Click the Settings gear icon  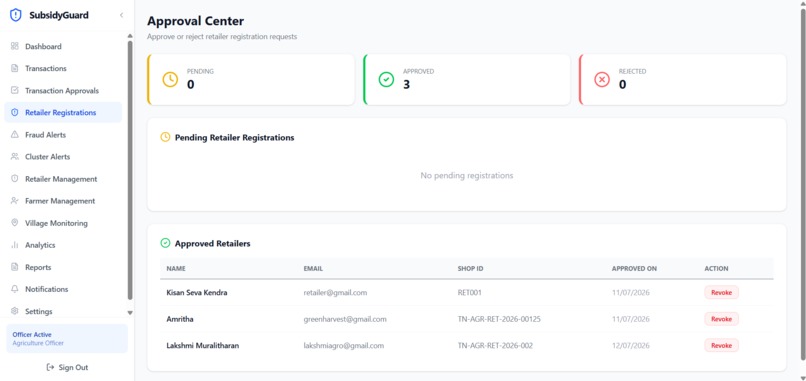coord(14,312)
